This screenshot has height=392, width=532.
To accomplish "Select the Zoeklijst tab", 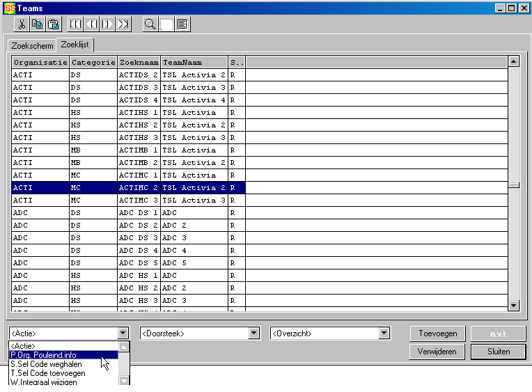I will 75,45.
